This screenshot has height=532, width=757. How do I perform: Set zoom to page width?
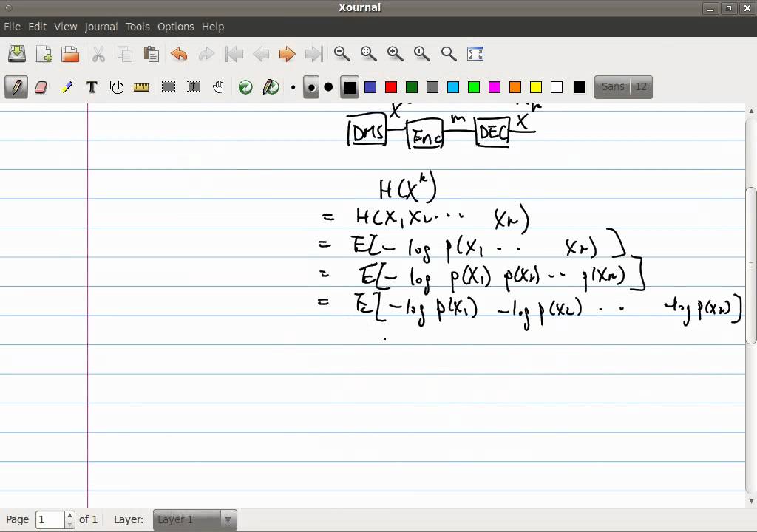click(368, 54)
